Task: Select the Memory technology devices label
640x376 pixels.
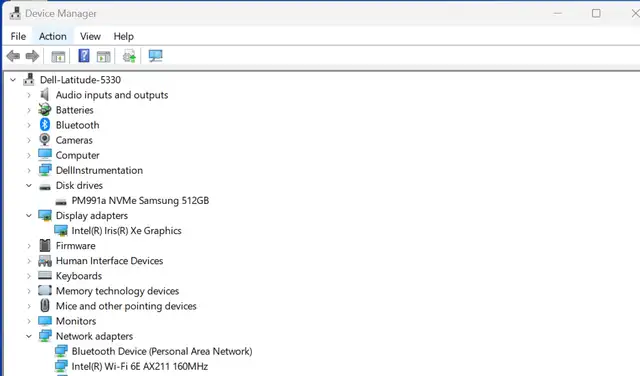Action: click(x=117, y=291)
